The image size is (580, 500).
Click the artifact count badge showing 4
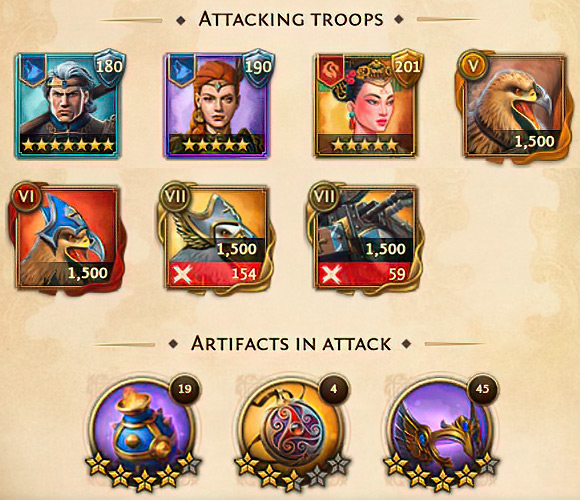[334, 389]
